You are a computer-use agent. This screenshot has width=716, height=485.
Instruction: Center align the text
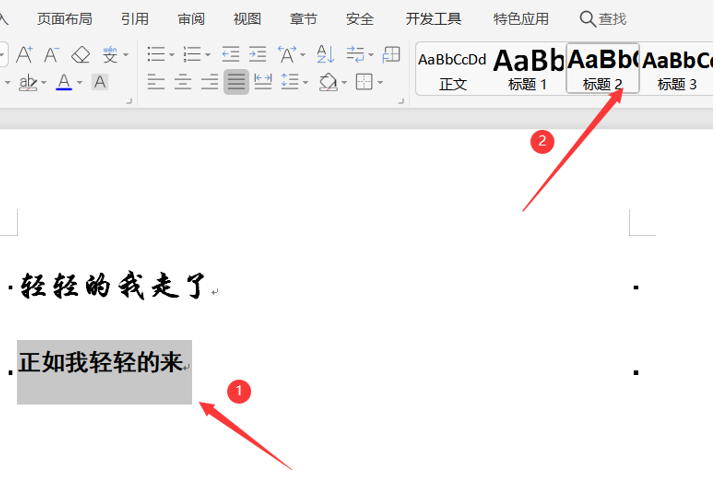[x=183, y=82]
